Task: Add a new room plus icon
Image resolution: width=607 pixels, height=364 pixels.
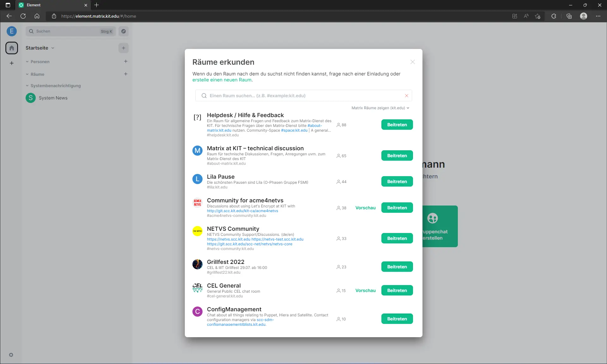Action: coord(126,74)
